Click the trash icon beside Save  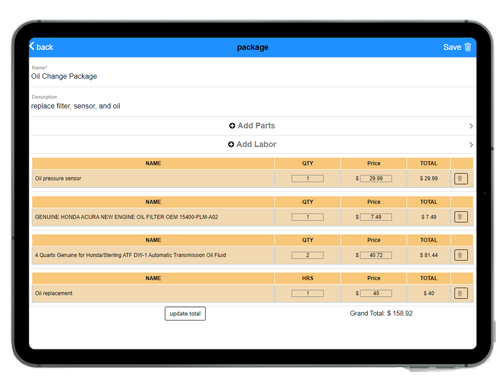468,47
